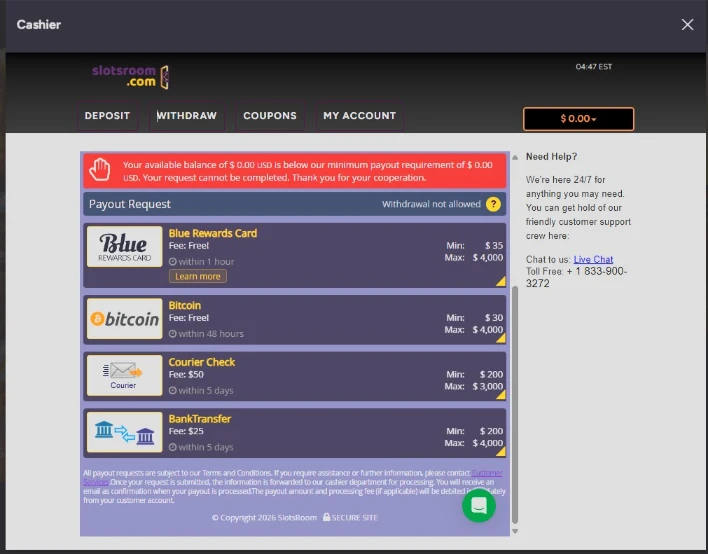Viewport: 708px width, 554px height.
Task: Expand the Blue Rewards Card corner arrow
Action: tap(500, 282)
